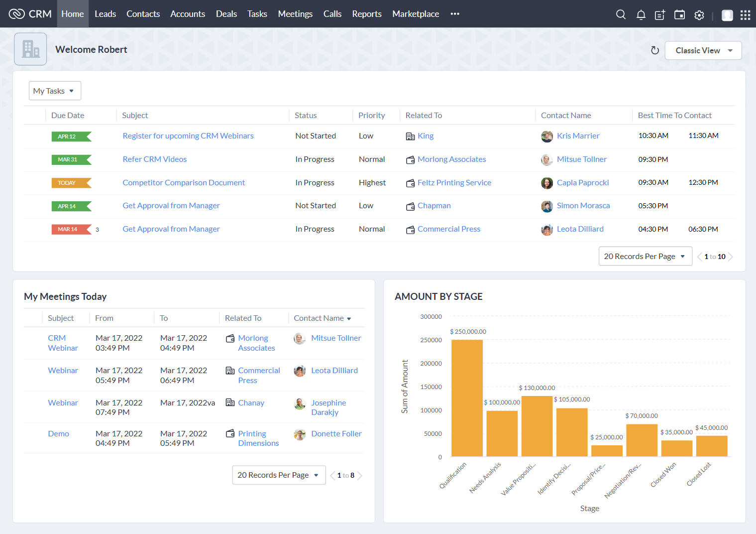Click the three-dots more modules menu

(x=455, y=14)
